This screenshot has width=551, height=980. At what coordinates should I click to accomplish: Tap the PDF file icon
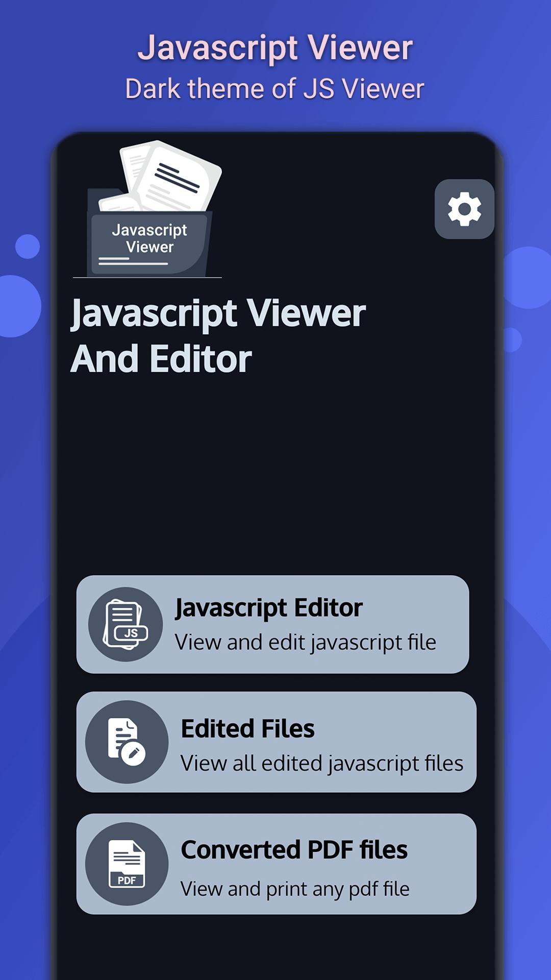click(x=127, y=864)
